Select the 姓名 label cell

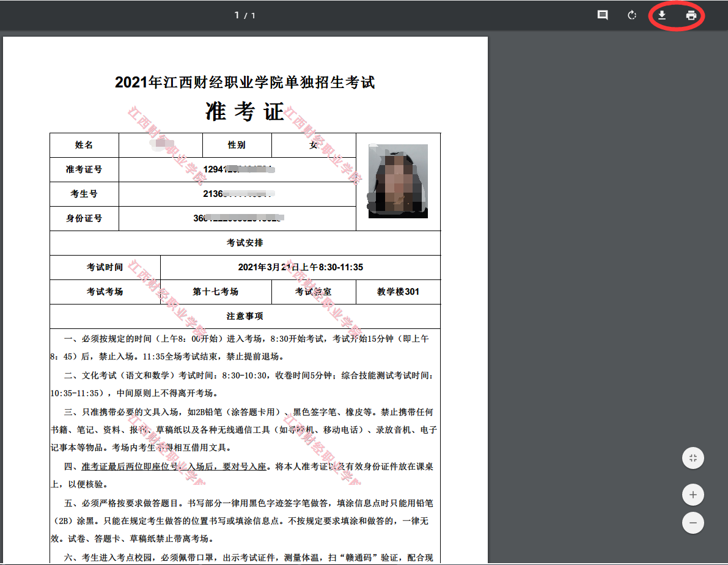point(84,145)
